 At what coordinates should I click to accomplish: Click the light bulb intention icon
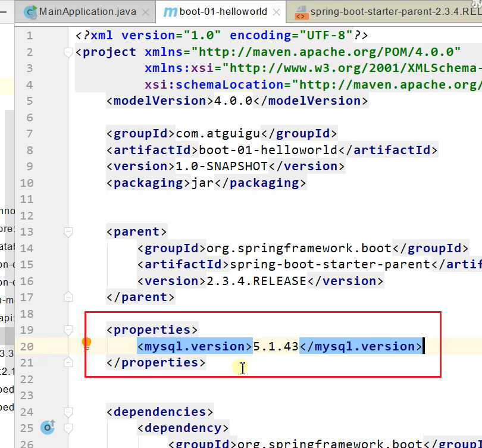[x=86, y=343]
